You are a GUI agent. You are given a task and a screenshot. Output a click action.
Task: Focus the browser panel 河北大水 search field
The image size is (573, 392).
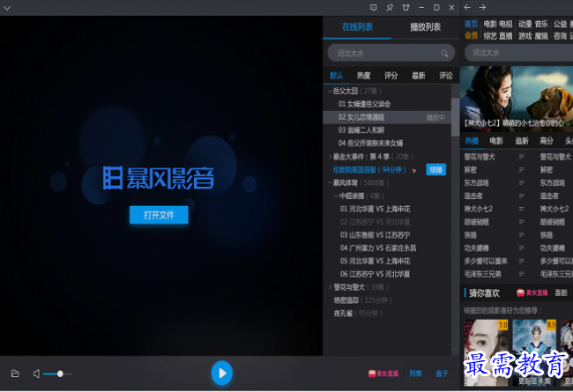[x=518, y=53]
